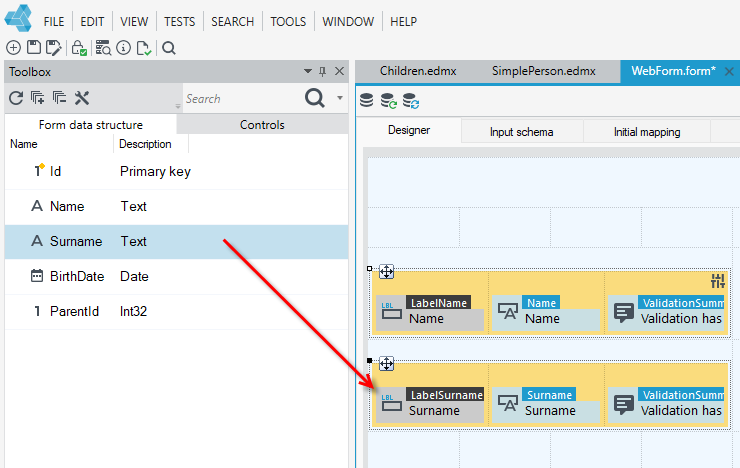740x468 pixels.
Task: Switch to the Initial mapping tab
Action: pos(647,132)
